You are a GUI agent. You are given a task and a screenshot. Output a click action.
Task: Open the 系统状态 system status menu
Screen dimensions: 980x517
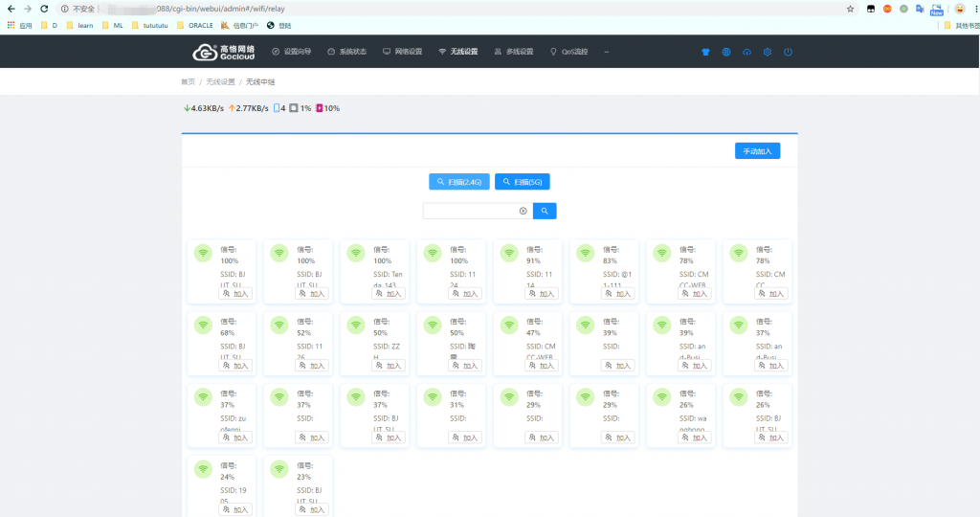point(346,52)
